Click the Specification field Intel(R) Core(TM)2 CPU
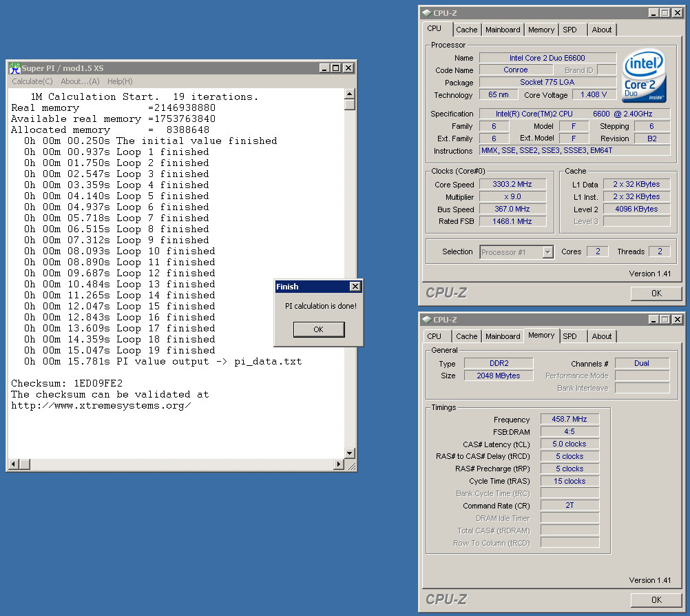This screenshot has height=616, width=690. [575, 114]
